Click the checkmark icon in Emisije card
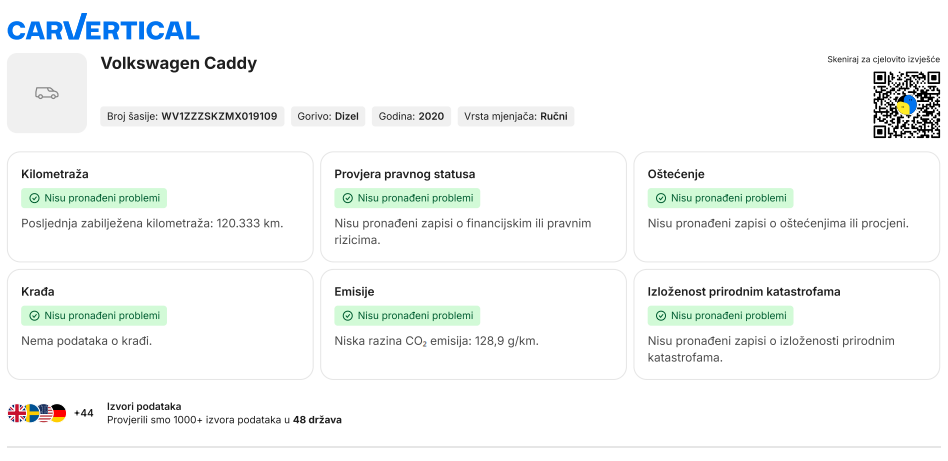This screenshot has height=461, width=948. [347, 316]
